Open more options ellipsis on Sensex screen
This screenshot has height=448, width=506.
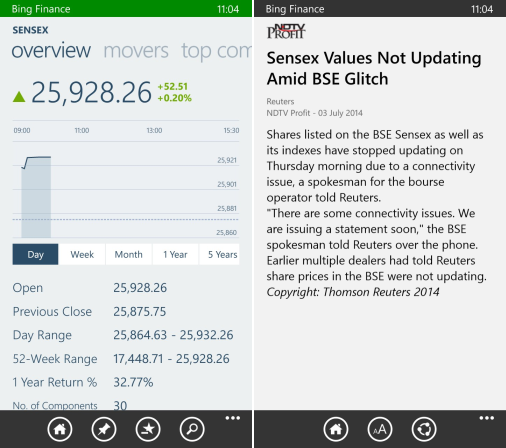click(x=233, y=418)
